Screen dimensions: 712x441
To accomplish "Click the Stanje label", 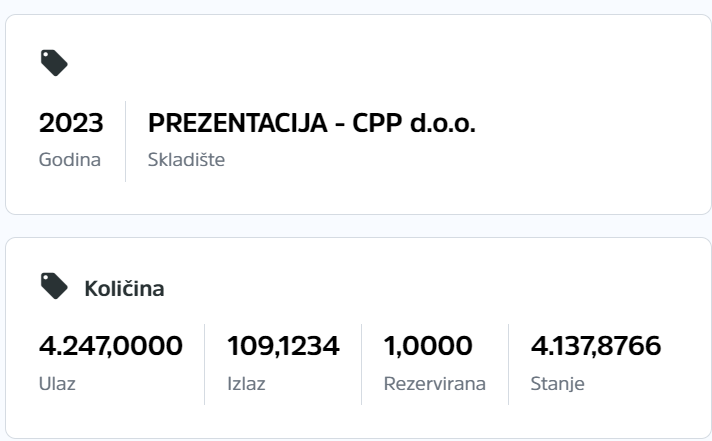I will pyautogui.click(x=558, y=384).
